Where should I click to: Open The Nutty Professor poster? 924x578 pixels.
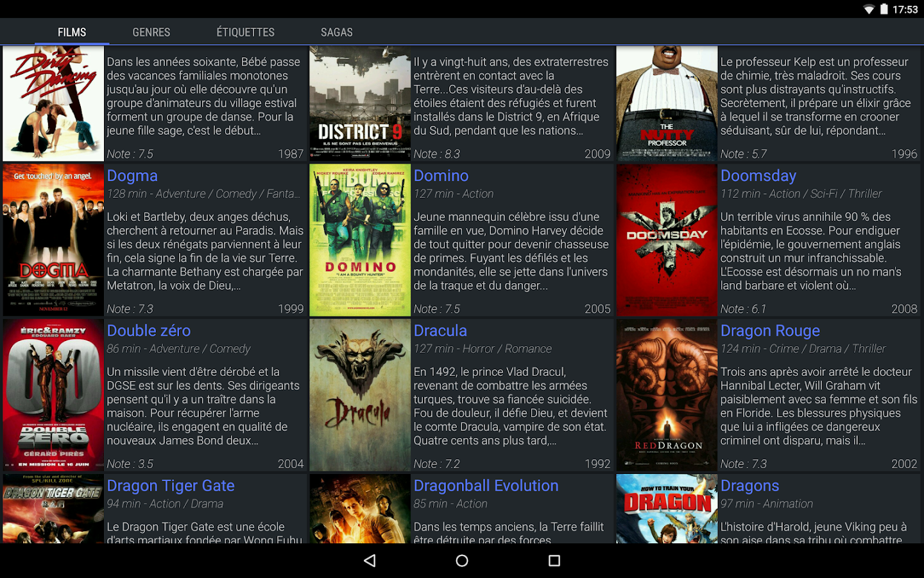point(667,103)
